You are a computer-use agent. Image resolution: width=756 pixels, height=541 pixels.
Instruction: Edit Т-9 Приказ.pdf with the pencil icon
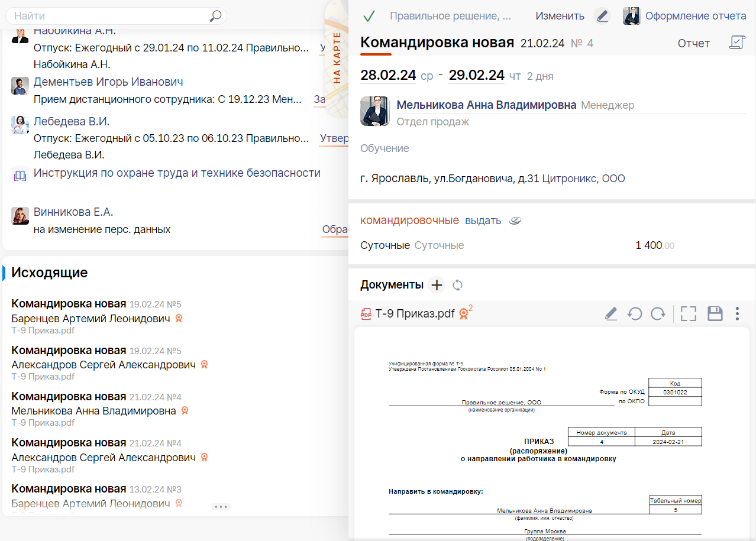[611, 314]
